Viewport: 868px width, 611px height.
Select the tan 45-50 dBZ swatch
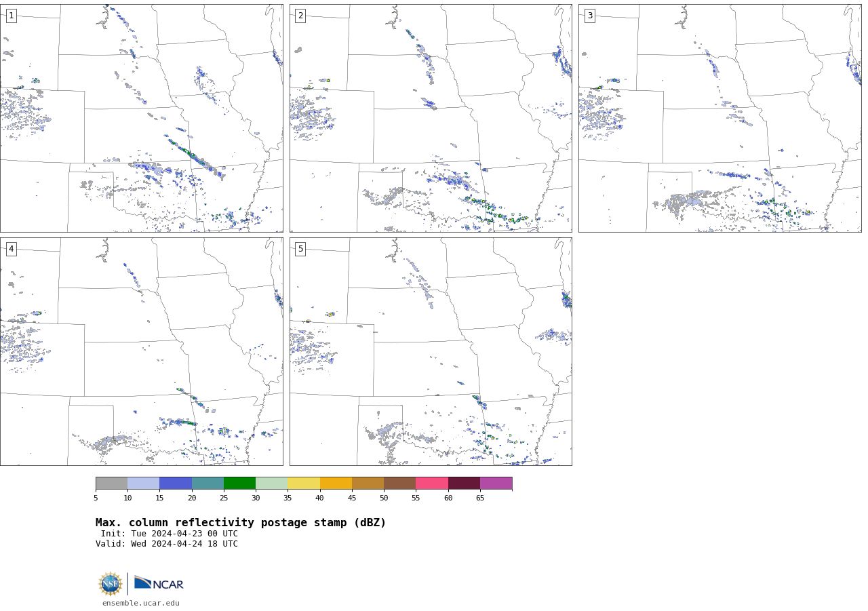(x=368, y=483)
